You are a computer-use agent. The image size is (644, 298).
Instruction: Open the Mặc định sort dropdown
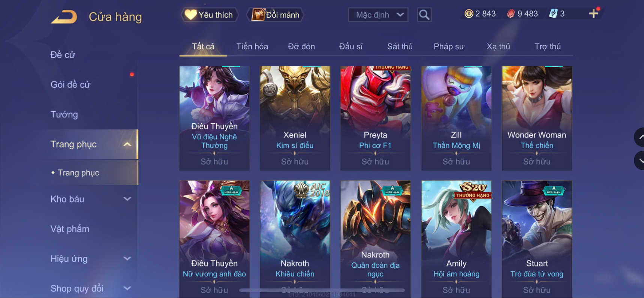378,15
